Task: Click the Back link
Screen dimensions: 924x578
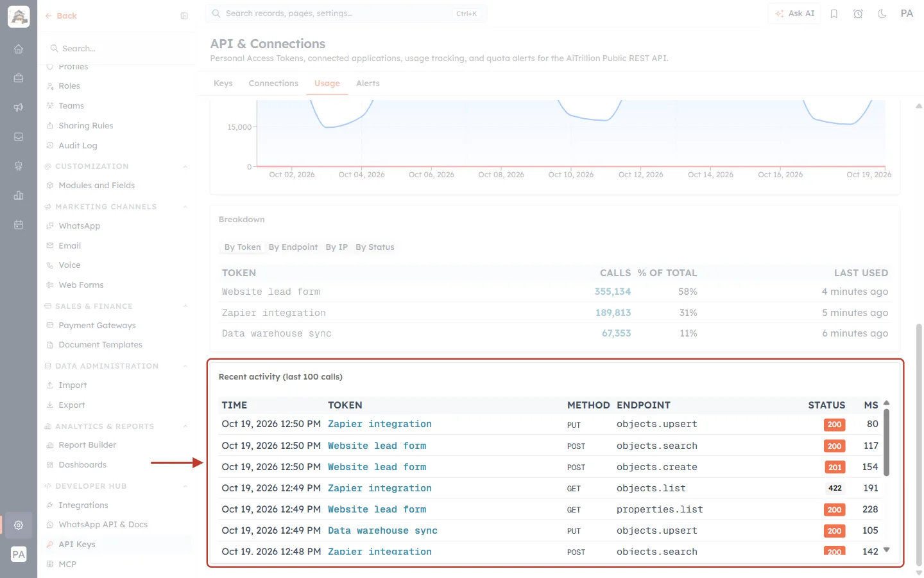Action: point(61,16)
